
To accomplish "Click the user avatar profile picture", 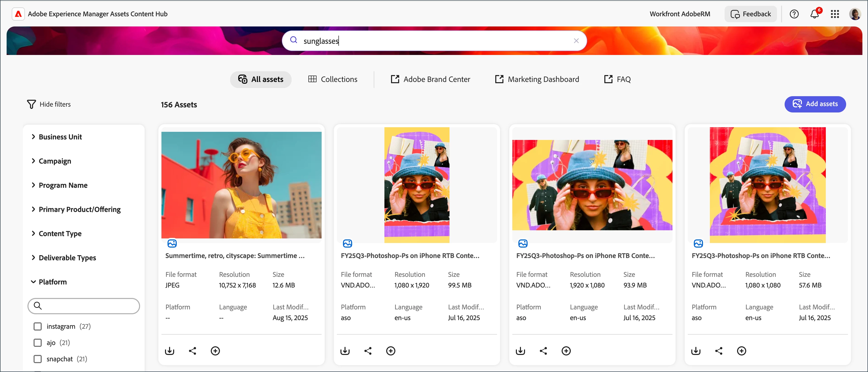I will 856,14.
